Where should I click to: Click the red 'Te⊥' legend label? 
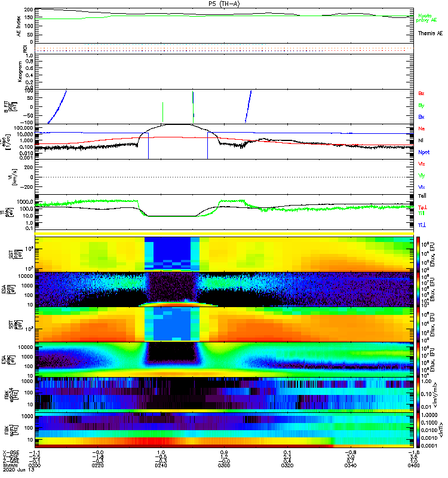pos(422,207)
